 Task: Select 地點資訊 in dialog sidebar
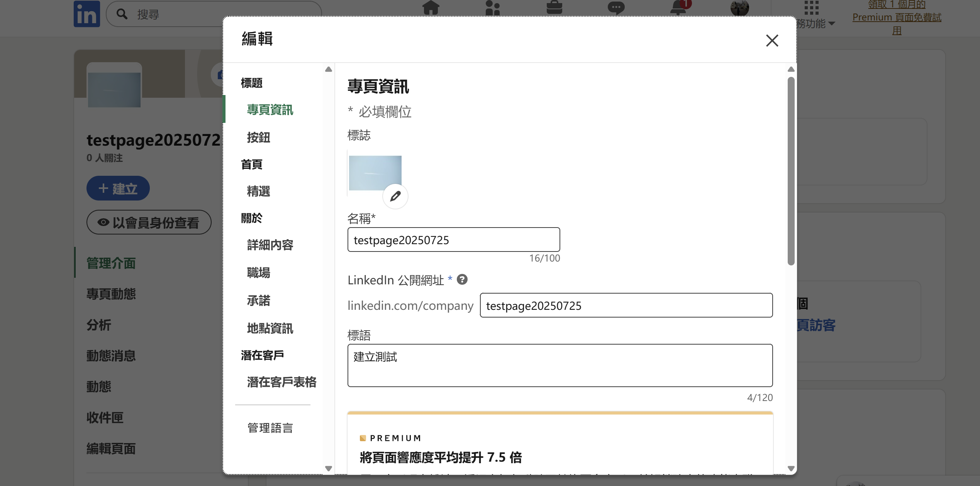pos(270,328)
